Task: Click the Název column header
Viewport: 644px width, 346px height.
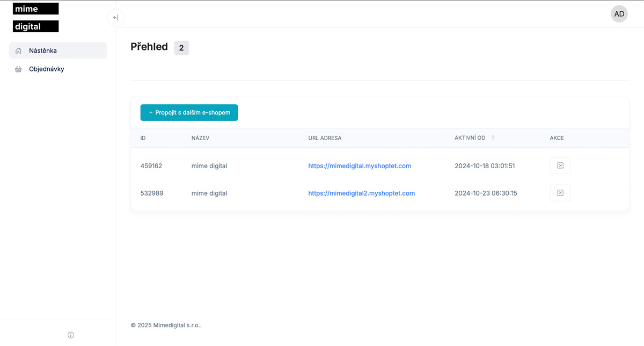Action: coord(200,138)
